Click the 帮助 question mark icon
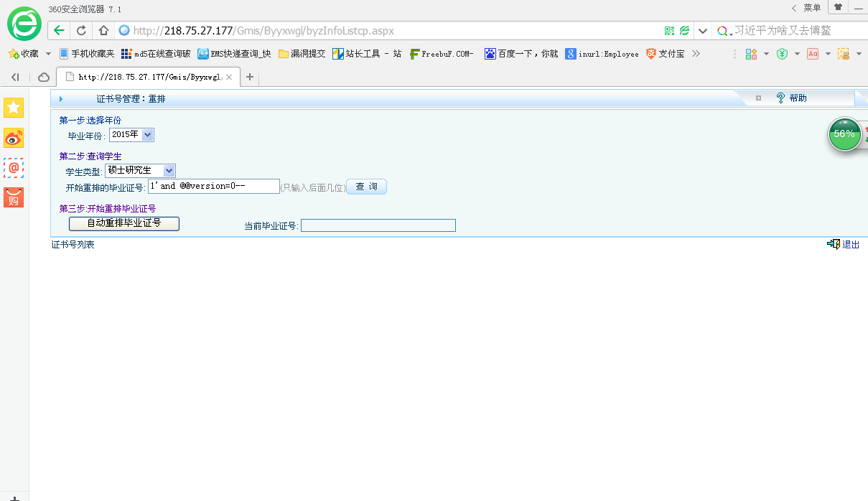Image resolution: width=868 pixels, height=501 pixels. [780, 98]
